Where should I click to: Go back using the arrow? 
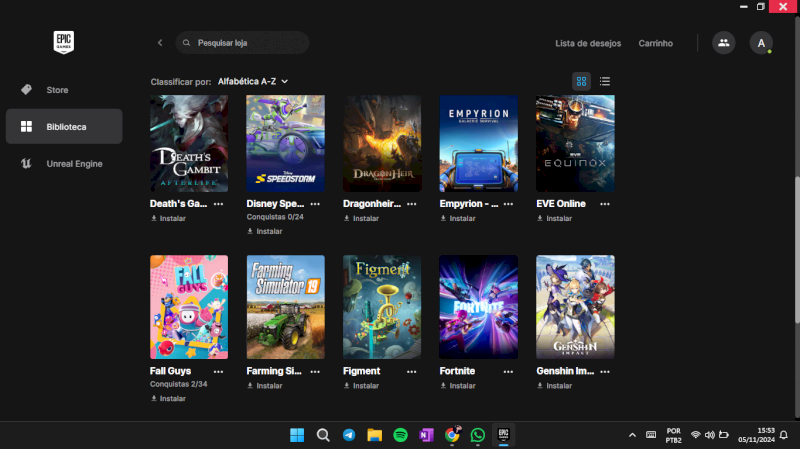[x=160, y=43]
